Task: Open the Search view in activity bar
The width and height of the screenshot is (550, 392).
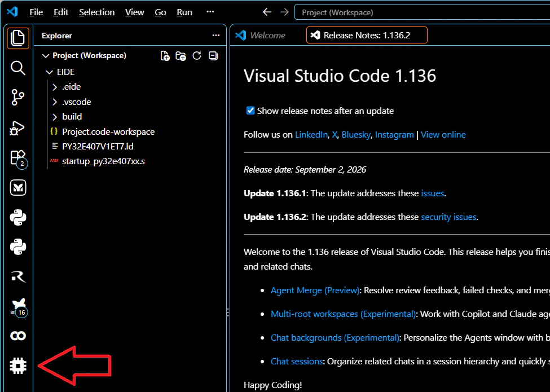Action: (18, 68)
